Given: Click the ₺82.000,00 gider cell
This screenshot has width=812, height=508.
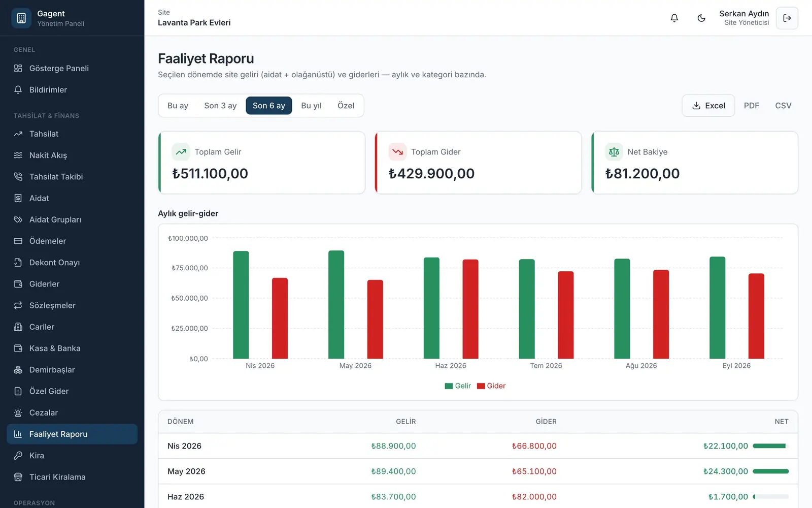Looking at the screenshot, I should coord(534,497).
